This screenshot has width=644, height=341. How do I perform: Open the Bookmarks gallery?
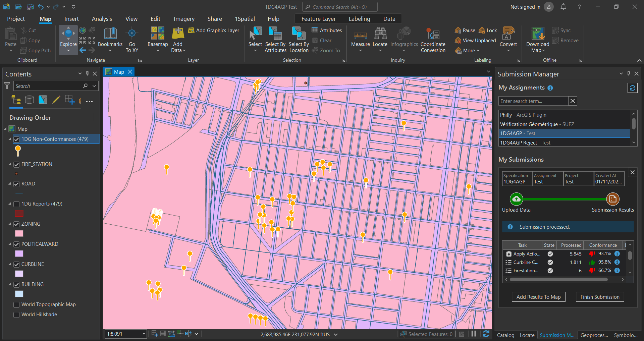click(110, 40)
